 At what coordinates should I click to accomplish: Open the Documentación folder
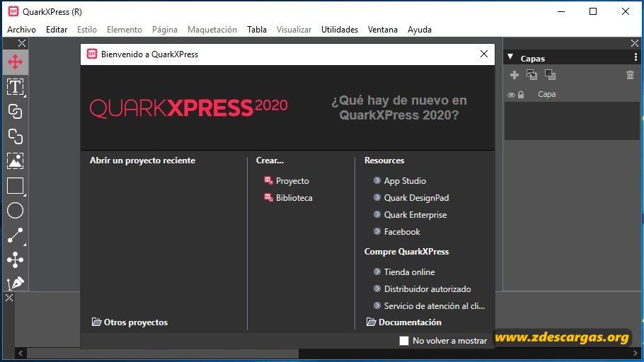coord(403,322)
